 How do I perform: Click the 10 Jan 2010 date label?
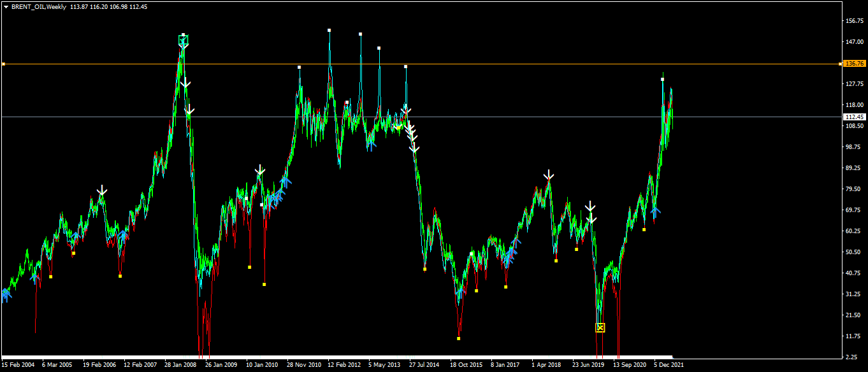262,365
